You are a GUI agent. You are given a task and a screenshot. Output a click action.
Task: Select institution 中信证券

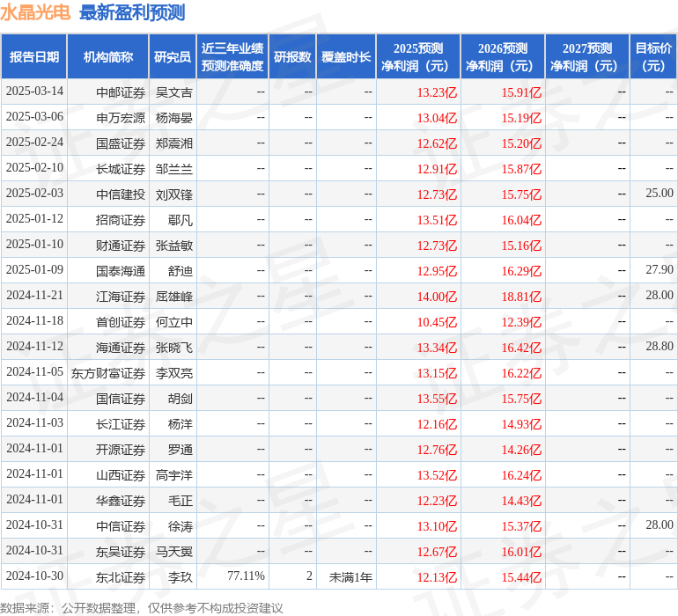click(121, 526)
